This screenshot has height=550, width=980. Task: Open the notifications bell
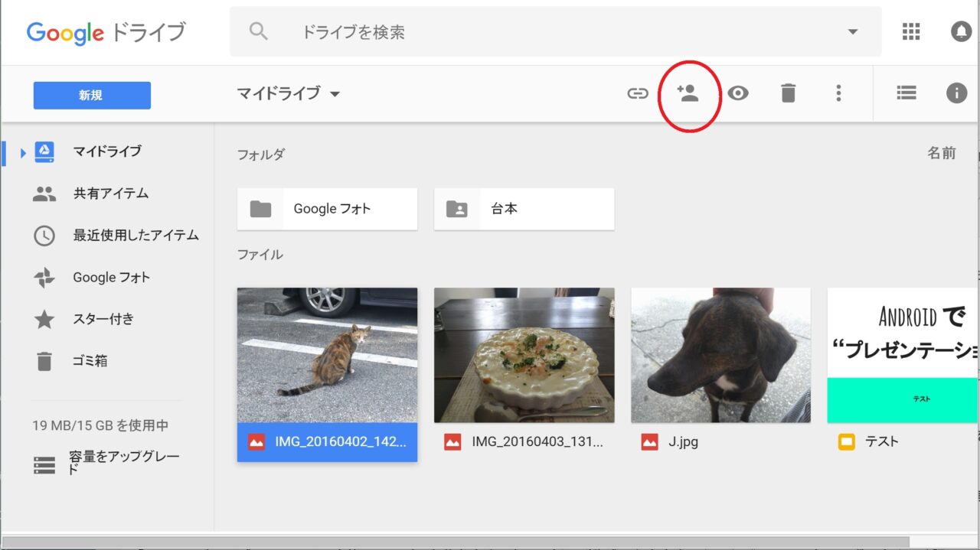tap(960, 31)
